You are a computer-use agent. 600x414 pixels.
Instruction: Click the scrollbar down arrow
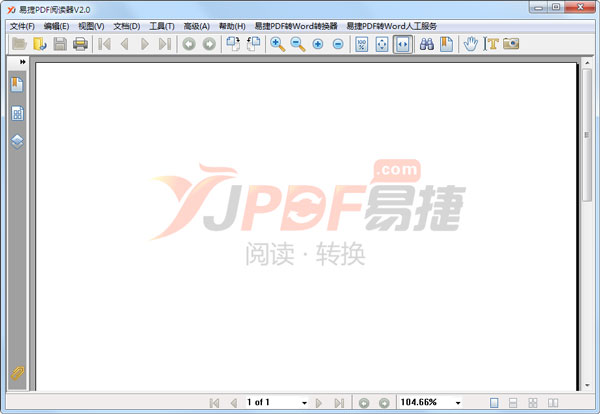click(x=587, y=386)
